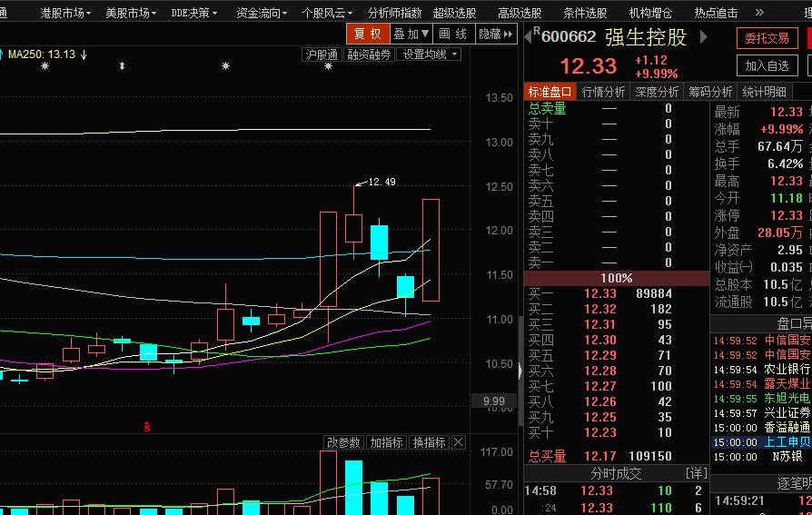Viewport: 812px width, 515px height.
Task: Click 隐藏 to hide side panel
Action: (x=496, y=35)
